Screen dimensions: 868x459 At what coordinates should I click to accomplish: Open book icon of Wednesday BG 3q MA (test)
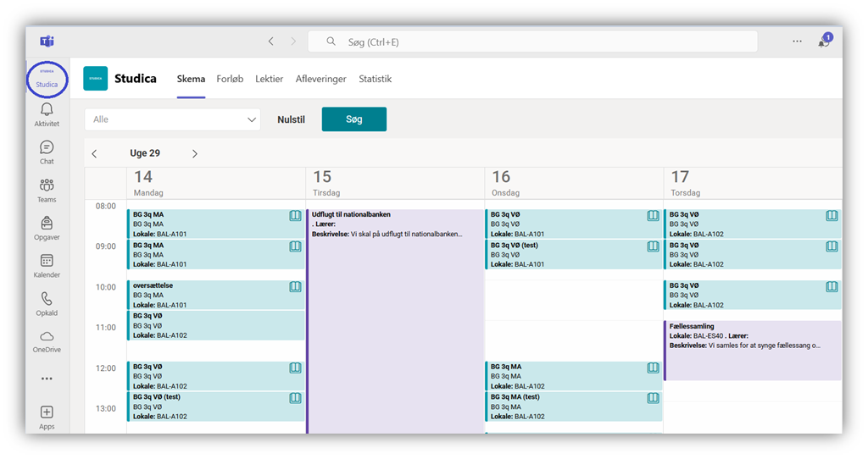654,398
